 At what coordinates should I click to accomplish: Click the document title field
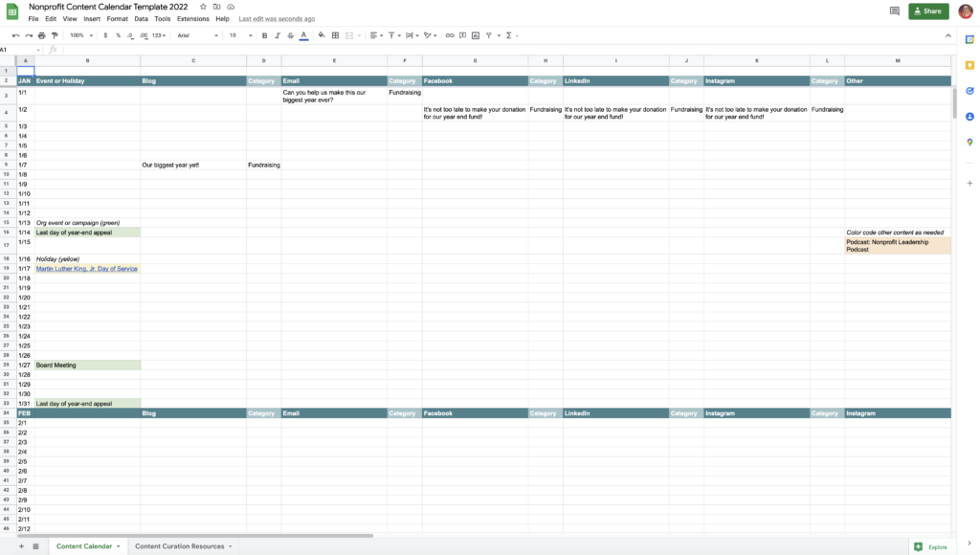click(x=108, y=7)
